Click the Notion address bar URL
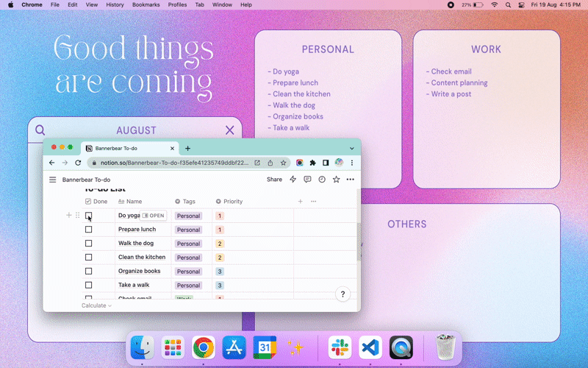The image size is (588, 368). [x=174, y=163]
